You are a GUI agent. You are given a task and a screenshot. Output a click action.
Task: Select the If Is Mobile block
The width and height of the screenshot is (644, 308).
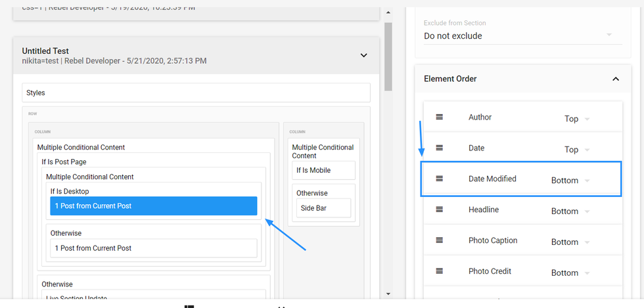323,170
